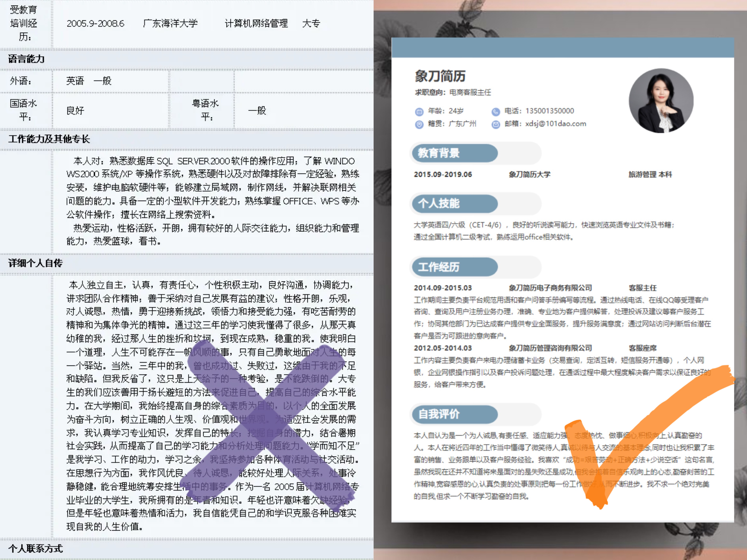
Task: Click 象刀简历电子商务有限公司
Action: point(550,288)
